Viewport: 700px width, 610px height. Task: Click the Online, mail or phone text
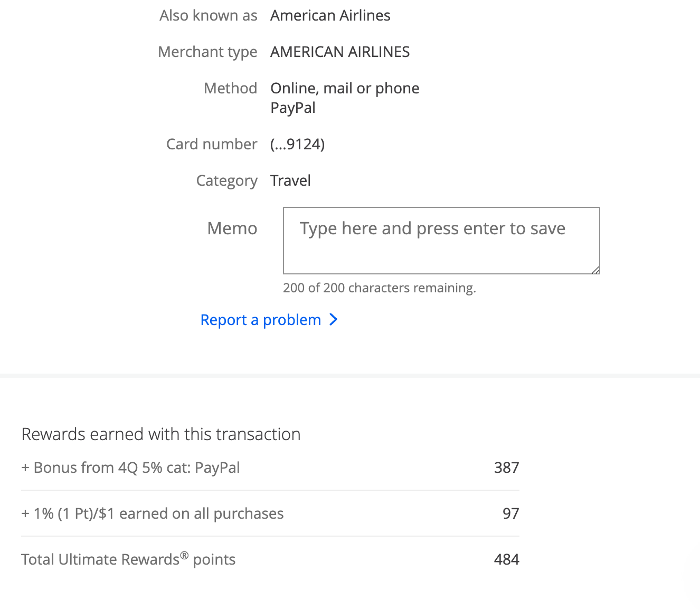click(345, 88)
